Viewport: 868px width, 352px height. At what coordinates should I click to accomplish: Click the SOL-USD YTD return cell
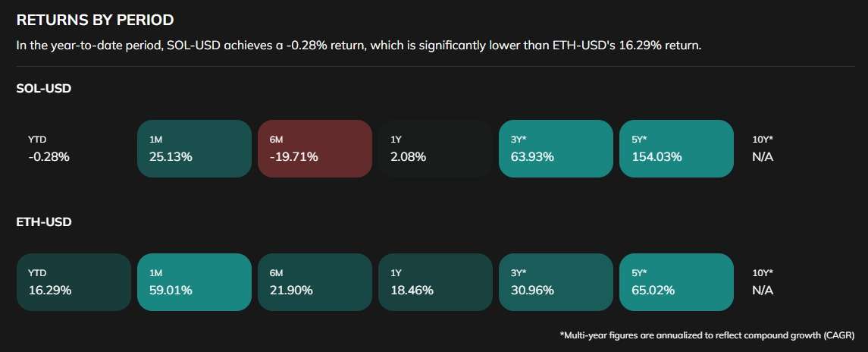click(x=73, y=149)
